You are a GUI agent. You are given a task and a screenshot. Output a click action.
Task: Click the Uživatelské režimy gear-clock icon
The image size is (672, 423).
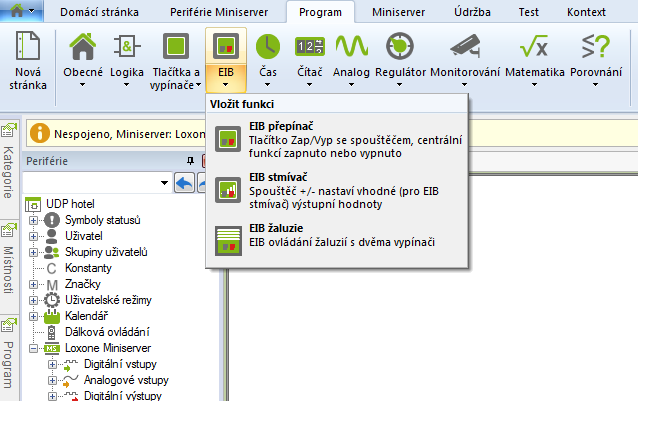[x=52, y=300]
